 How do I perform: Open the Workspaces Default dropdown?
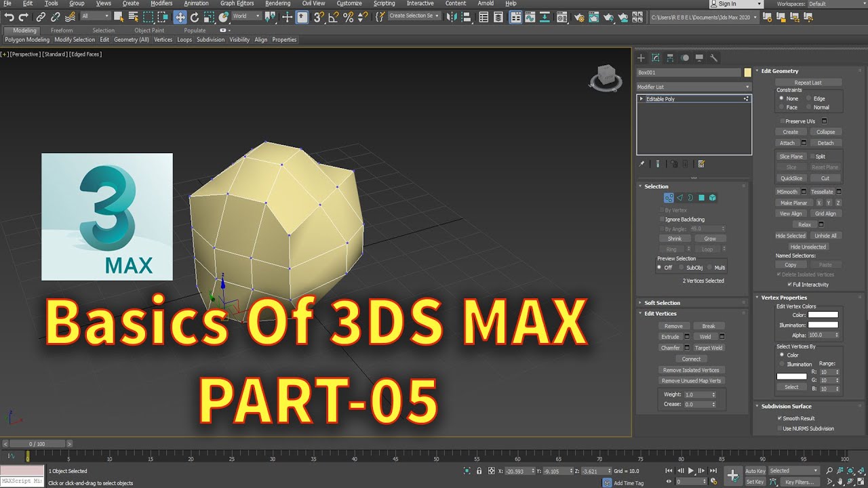tap(836, 4)
